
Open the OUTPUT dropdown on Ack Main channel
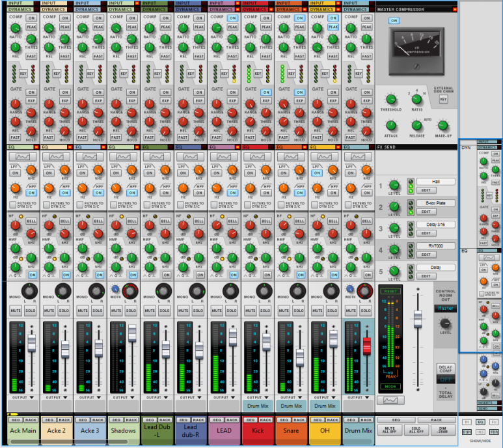[23, 397]
